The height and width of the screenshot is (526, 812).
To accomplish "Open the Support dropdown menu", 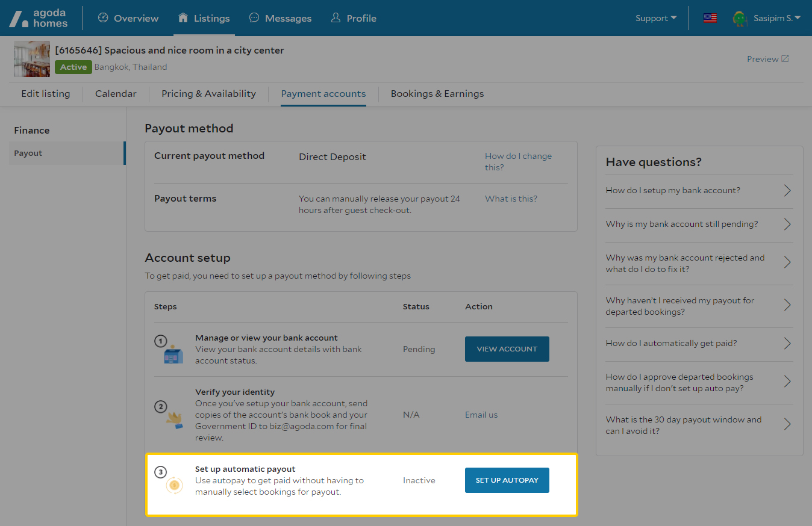I will (655, 18).
